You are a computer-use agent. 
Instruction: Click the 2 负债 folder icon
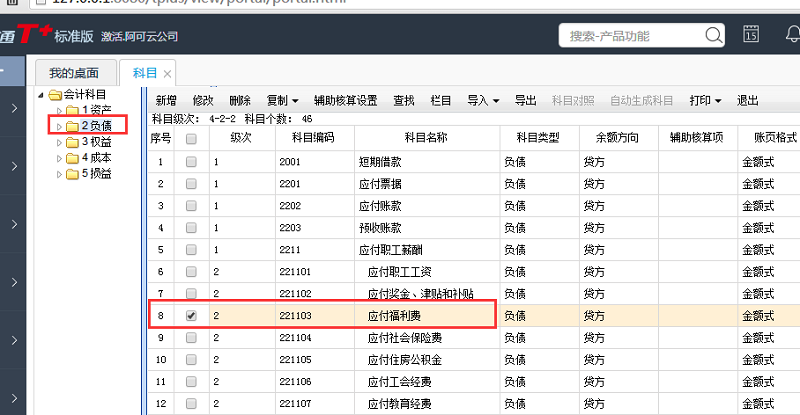[73, 126]
